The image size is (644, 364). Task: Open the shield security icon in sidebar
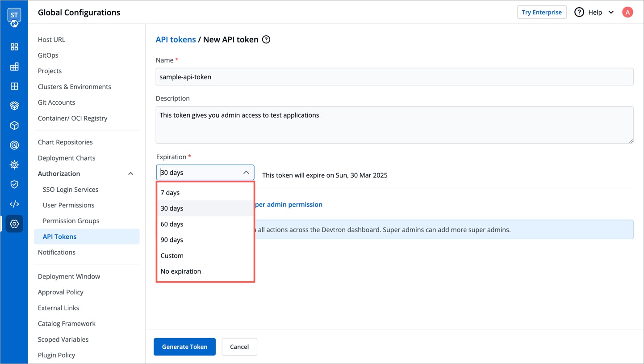pyautogui.click(x=14, y=185)
